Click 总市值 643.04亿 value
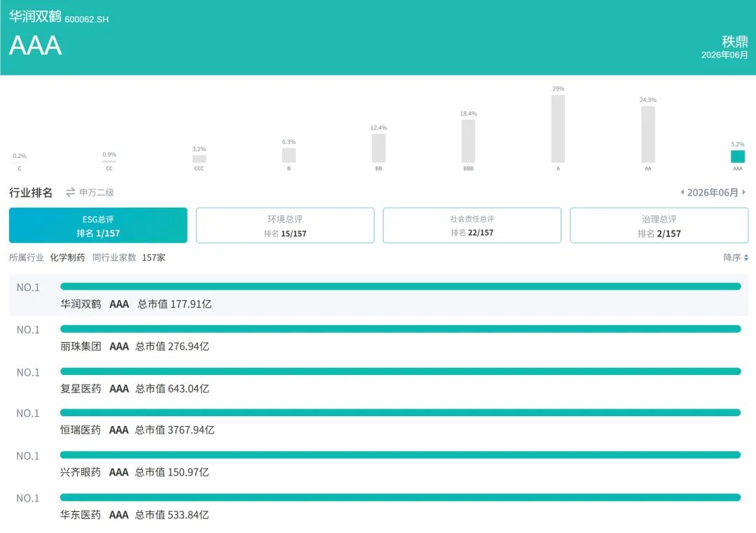Viewport: 756px width, 533px height. point(172,388)
